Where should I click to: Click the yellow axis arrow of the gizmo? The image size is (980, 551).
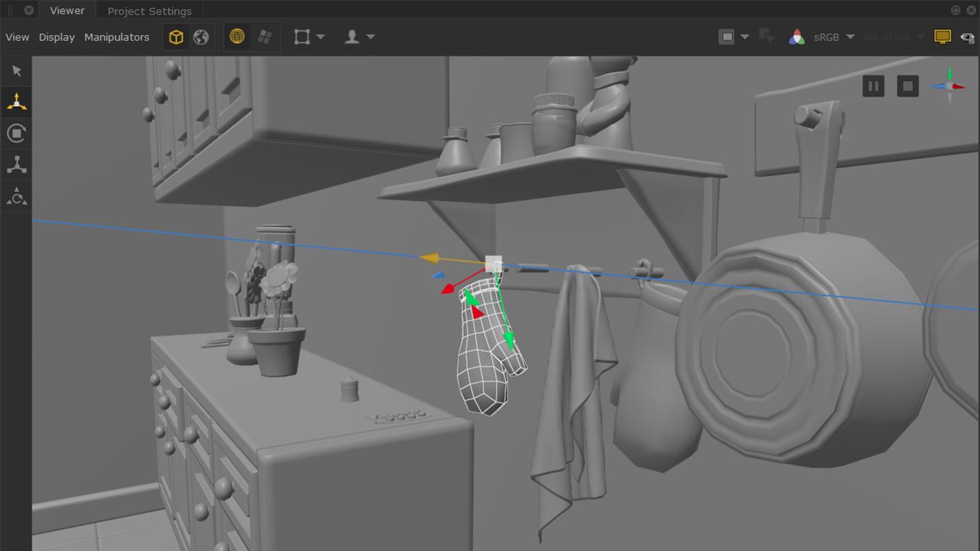click(430, 258)
